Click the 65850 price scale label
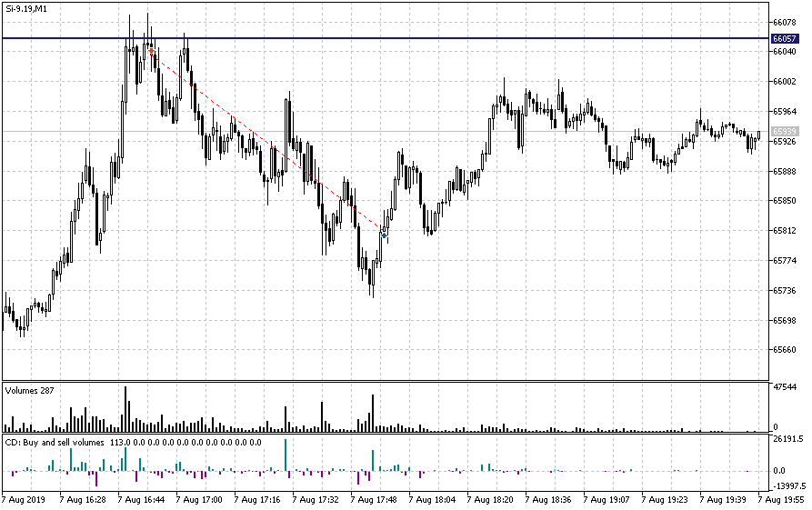This screenshot has width=812, height=510. click(784, 201)
